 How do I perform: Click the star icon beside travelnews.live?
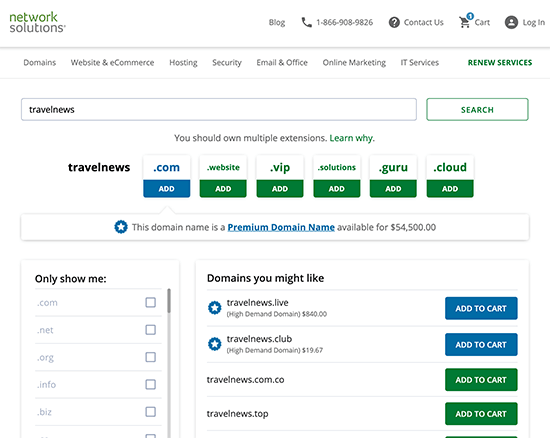coord(215,308)
